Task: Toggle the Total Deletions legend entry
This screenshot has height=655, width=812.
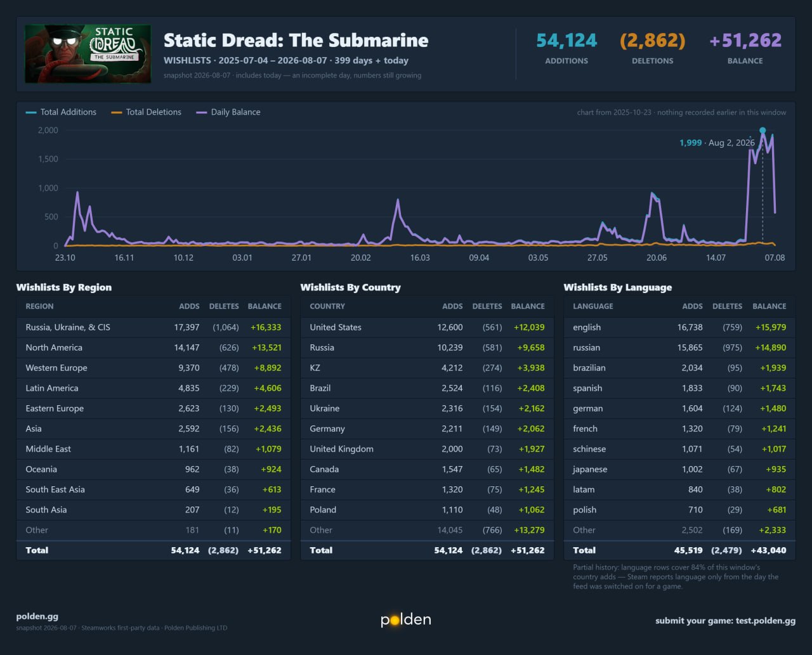Action: point(146,112)
